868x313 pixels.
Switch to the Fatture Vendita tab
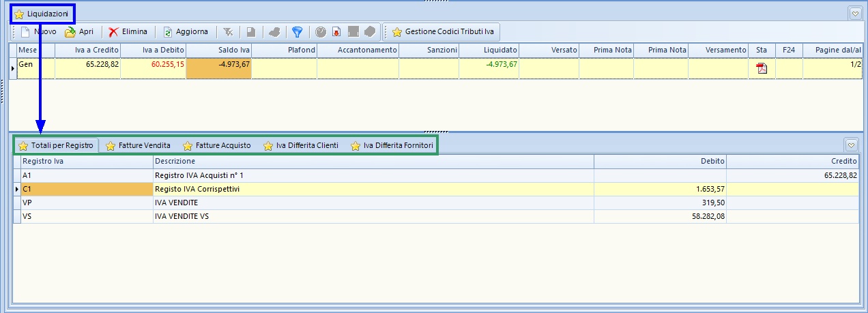pos(138,146)
